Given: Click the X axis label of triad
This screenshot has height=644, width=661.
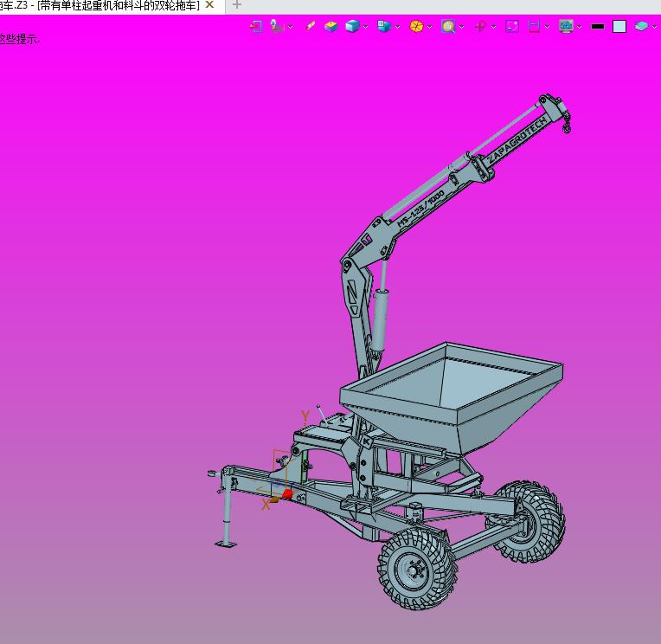Looking at the screenshot, I should pyautogui.click(x=266, y=505).
